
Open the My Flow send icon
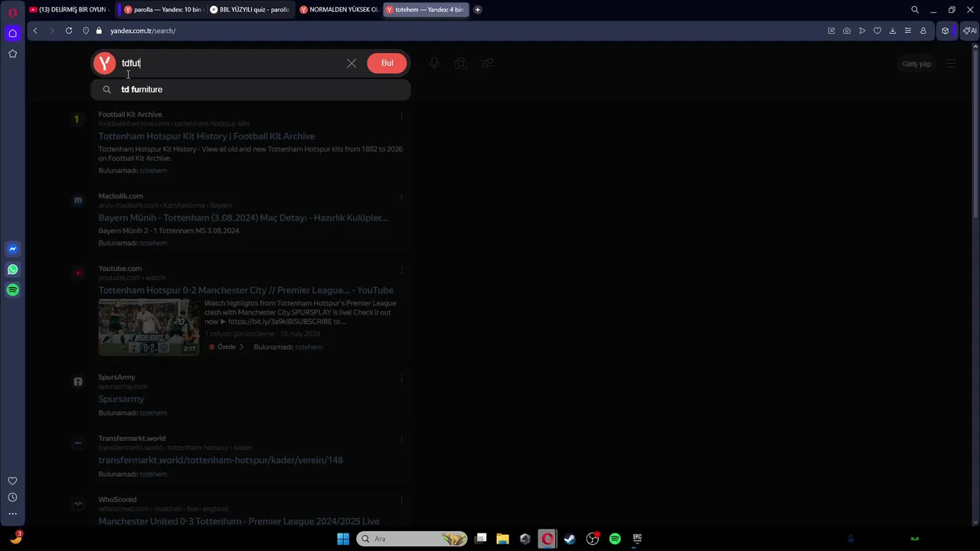862,31
